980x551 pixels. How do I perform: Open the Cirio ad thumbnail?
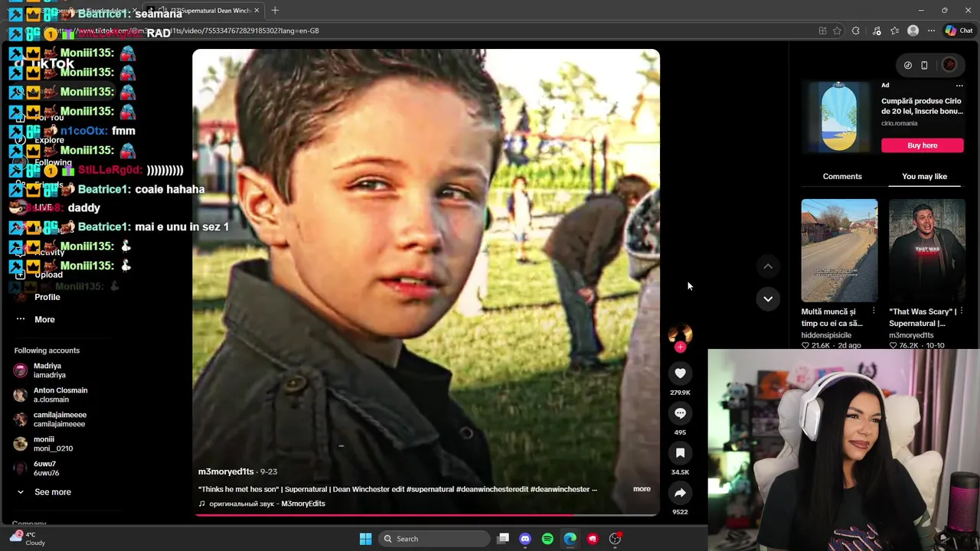tap(839, 117)
